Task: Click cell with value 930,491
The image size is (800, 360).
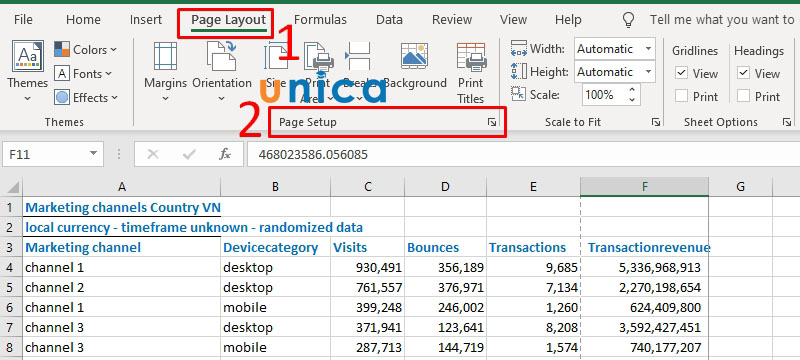Action: (367, 267)
